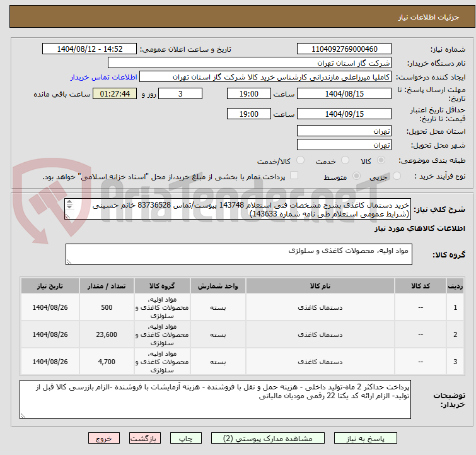Image resolution: width=476 pixels, height=455 pixels.
Task: Open مشاهده مدارک پیوستی (2) attachments
Action: [x=268, y=439]
